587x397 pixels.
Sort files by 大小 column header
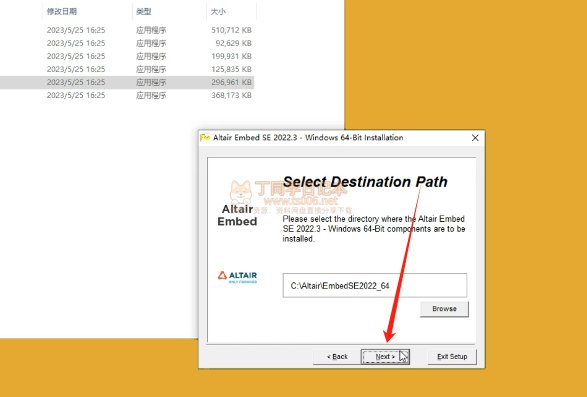(x=218, y=12)
